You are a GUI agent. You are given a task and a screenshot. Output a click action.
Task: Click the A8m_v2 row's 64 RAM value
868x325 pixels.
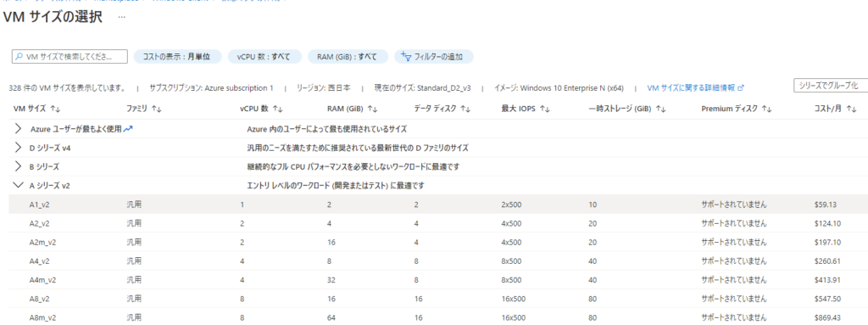tap(331, 318)
